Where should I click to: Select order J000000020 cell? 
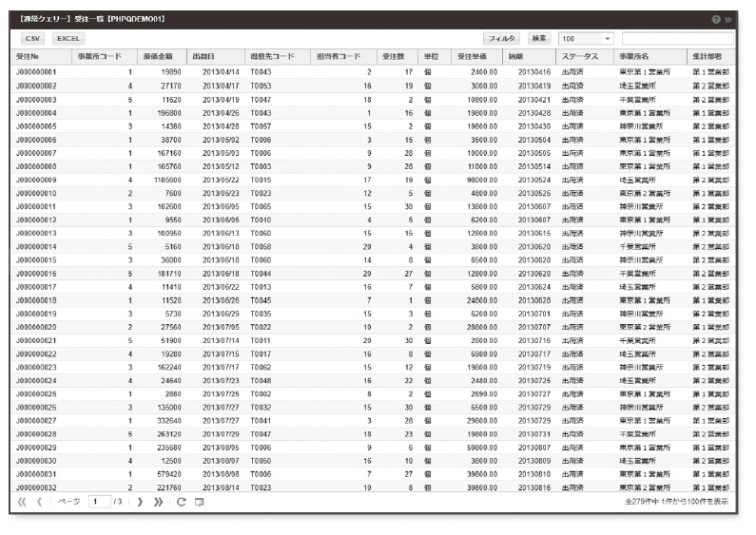coord(36,327)
